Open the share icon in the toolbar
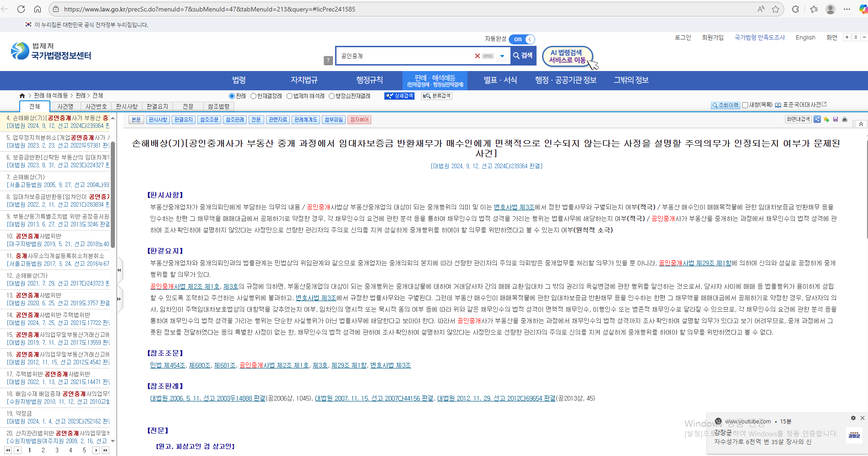The height and width of the screenshot is (456, 868). tap(817, 119)
